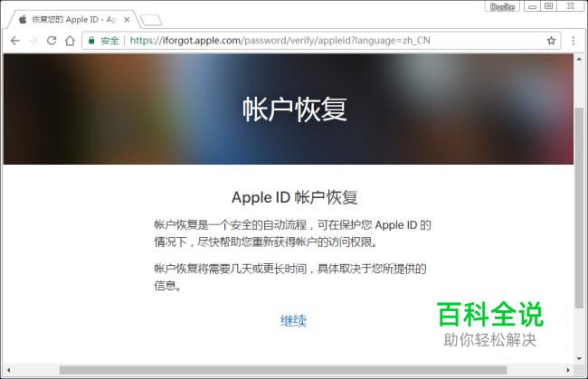Image resolution: width=588 pixels, height=379 pixels.
Task: Click the vertical scrollbar up arrow
Action: coord(579,59)
